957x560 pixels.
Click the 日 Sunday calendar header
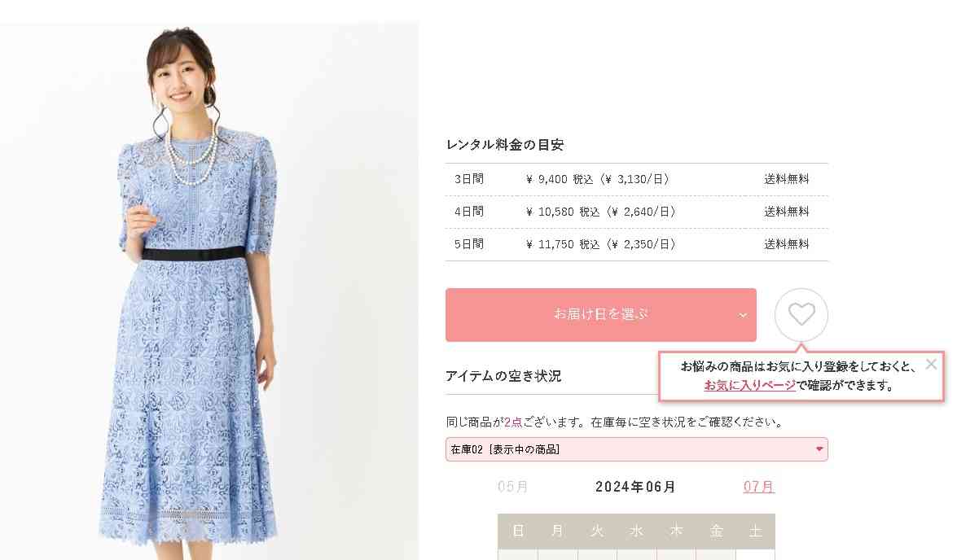point(517,532)
